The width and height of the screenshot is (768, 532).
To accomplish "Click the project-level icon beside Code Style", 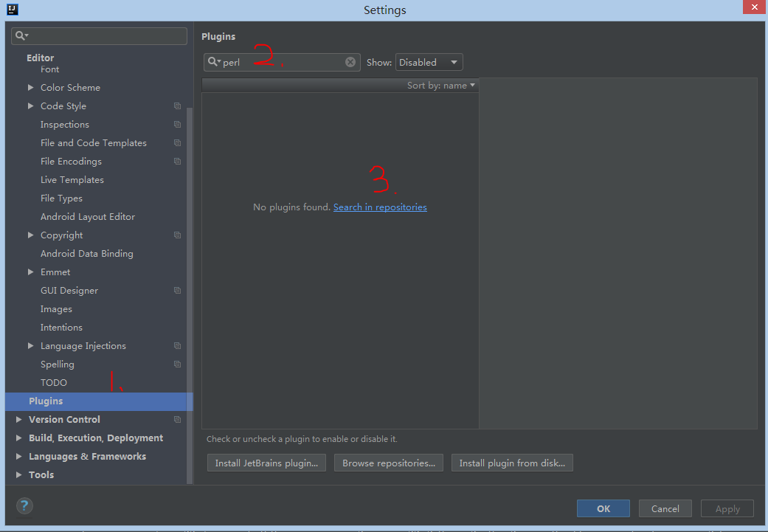I will coord(177,106).
